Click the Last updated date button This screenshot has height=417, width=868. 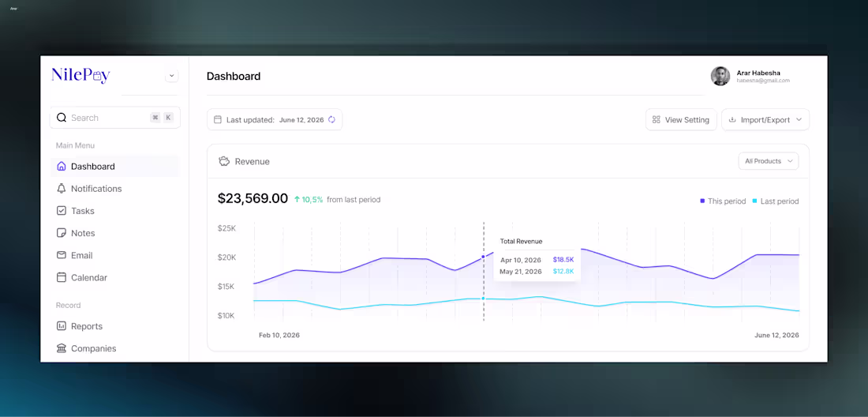click(x=275, y=119)
